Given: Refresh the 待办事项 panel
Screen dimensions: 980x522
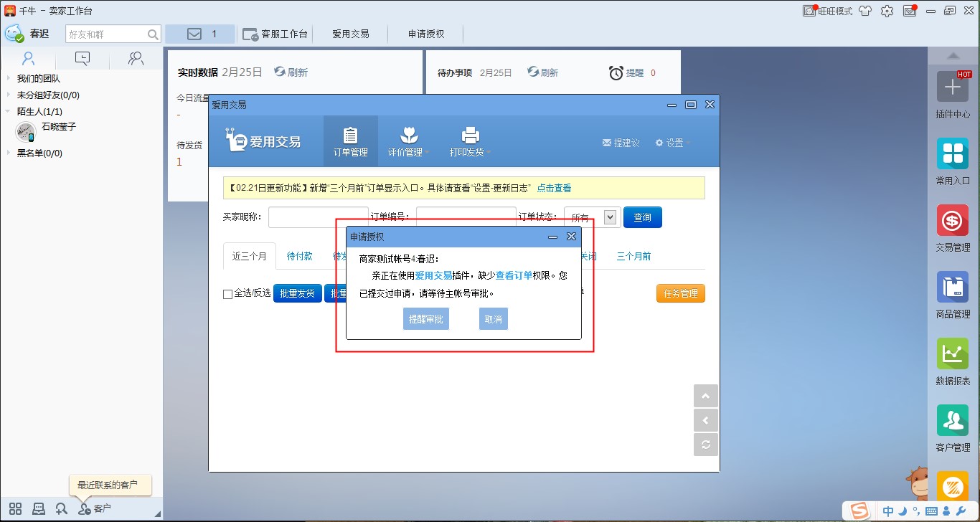Looking at the screenshot, I should pos(542,72).
